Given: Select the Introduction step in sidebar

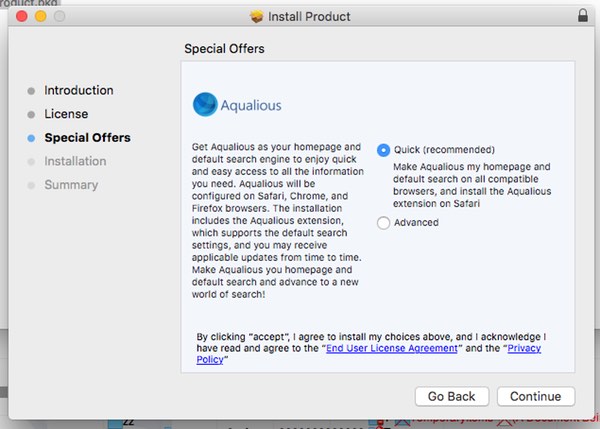Looking at the screenshot, I should tap(78, 90).
